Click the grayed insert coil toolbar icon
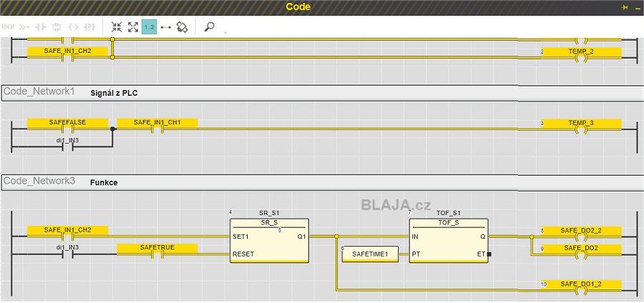644x303 pixels. 73,27
